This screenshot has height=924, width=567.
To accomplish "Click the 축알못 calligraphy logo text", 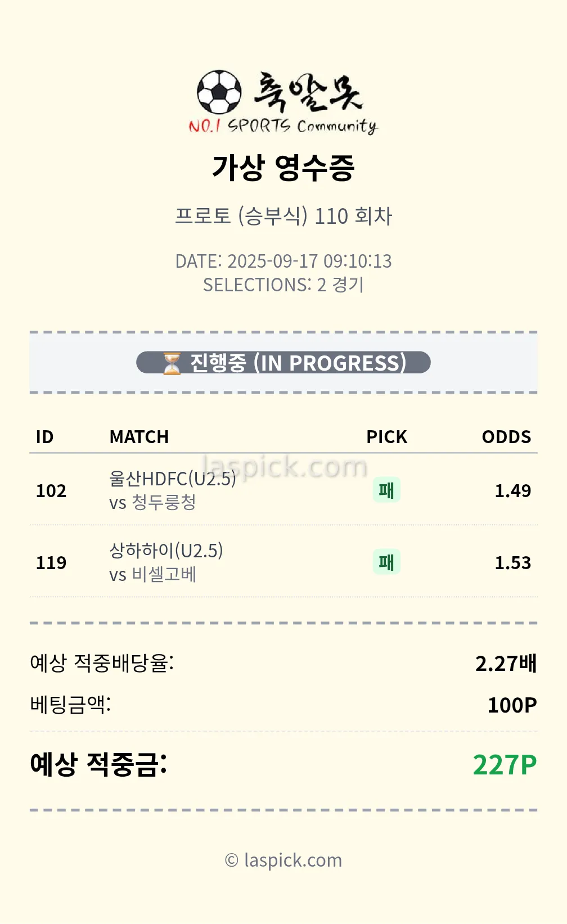I will (x=307, y=92).
